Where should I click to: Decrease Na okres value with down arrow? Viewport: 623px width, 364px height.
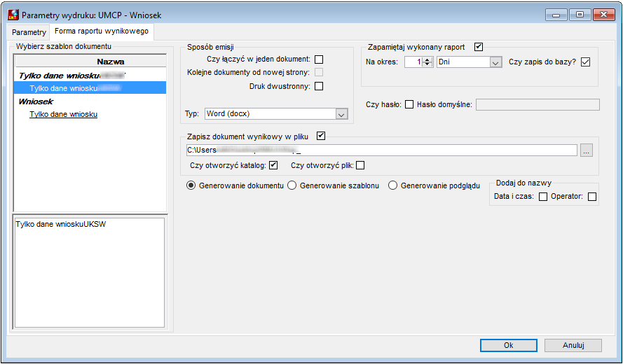427,64
